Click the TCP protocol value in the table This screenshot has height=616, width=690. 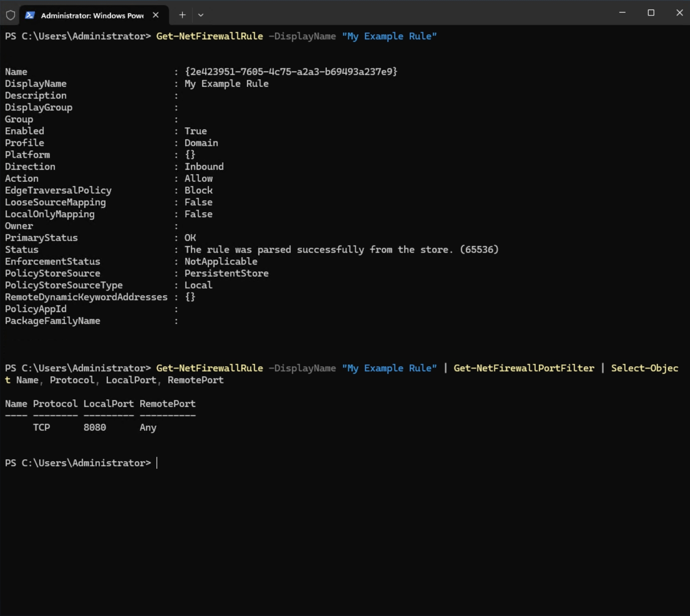coord(42,427)
